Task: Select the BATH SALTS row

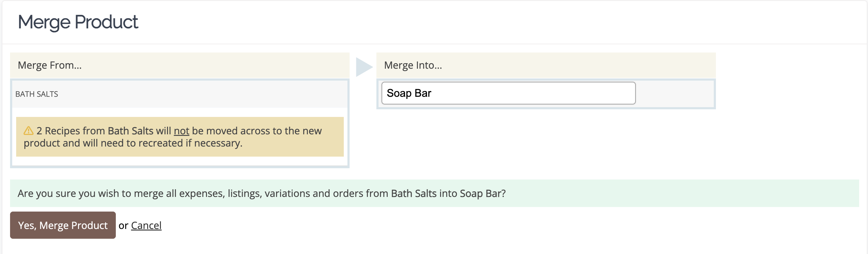Action: (180, 94)
